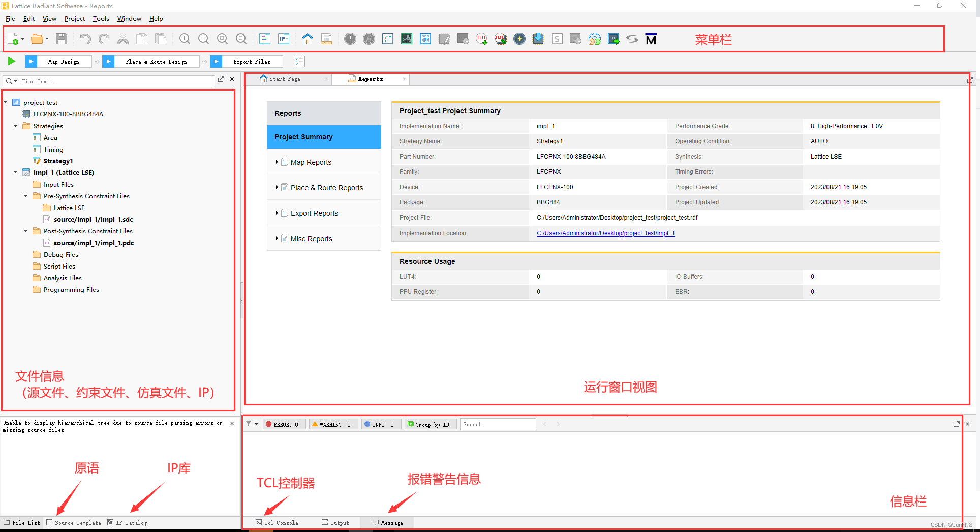Click the message Search field
Image resolution: width=980 pixels, height=532 pixels.
498,424
